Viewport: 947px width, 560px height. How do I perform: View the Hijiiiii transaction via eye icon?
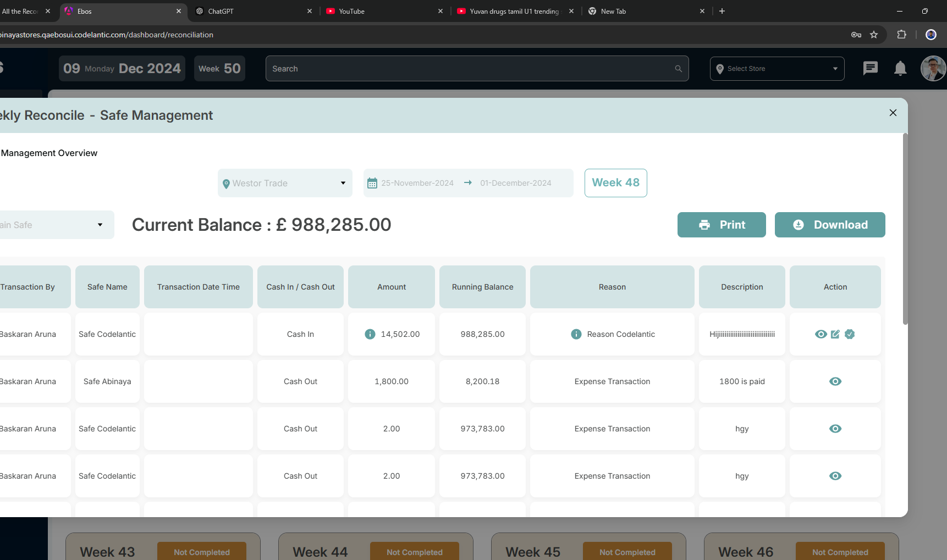(x=821, y=334)
